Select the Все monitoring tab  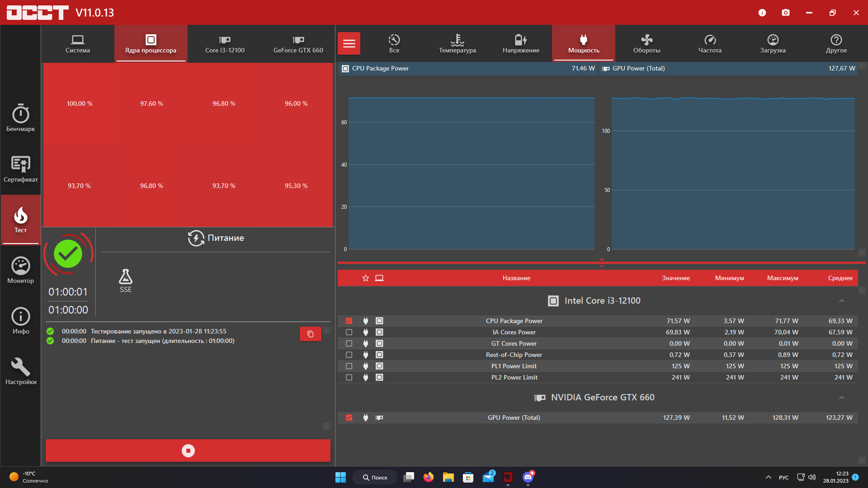[x=394, y=43]
